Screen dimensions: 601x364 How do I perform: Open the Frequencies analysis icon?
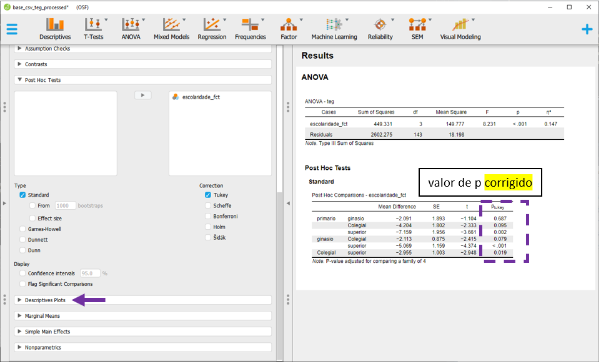tap(250, 28)
